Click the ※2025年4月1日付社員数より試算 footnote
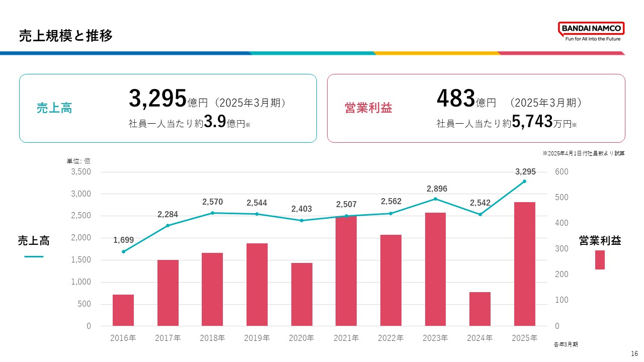 click(x=584, y=153)
